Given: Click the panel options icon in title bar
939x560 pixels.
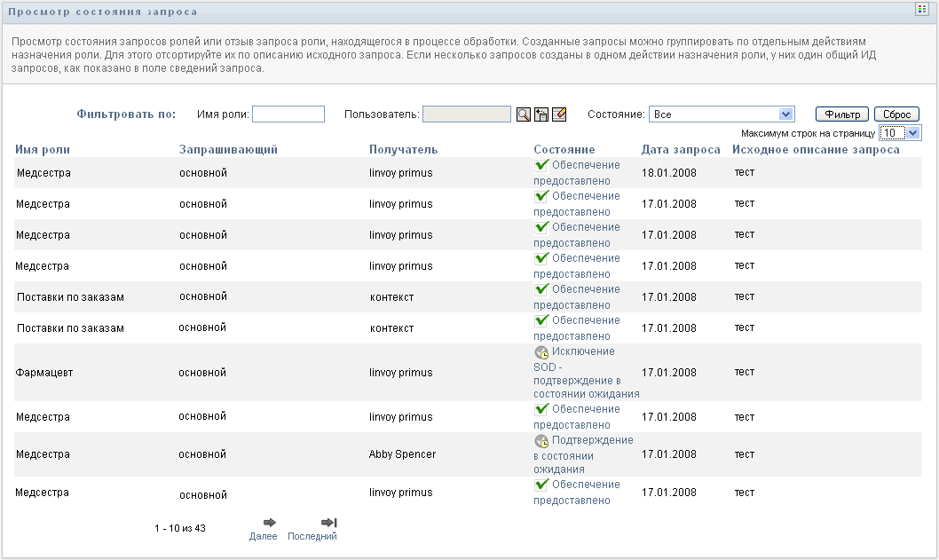Looking at the screenshot, I should 921,9.
